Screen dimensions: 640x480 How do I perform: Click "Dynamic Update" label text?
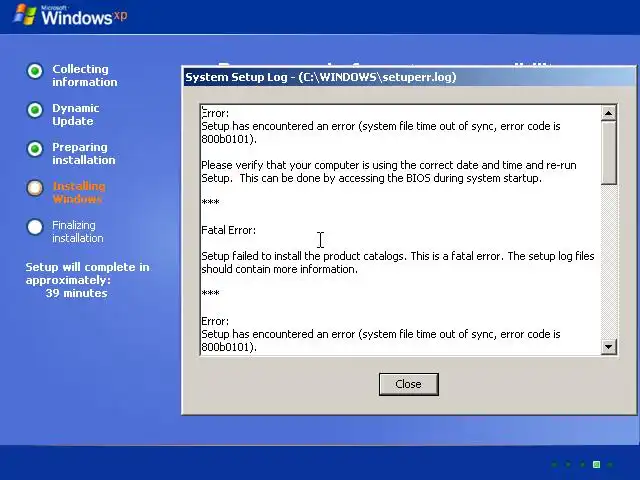tap(76, 115)
